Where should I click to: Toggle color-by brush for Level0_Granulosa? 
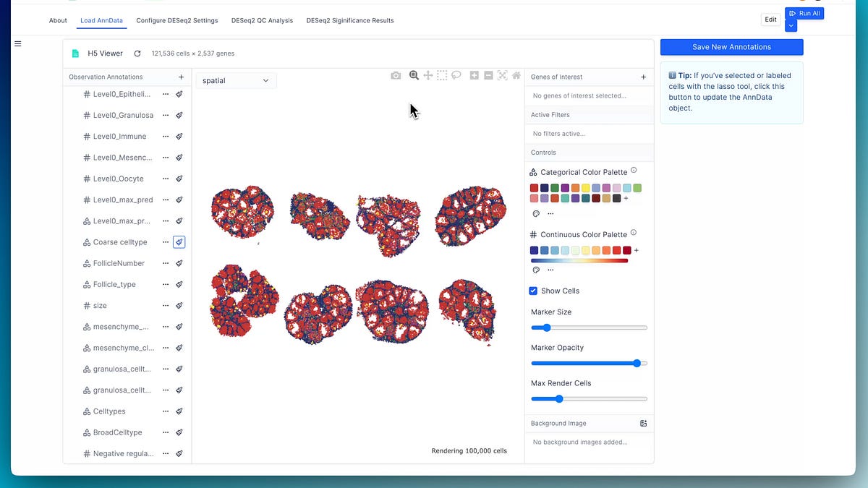[x=179, y=115]
